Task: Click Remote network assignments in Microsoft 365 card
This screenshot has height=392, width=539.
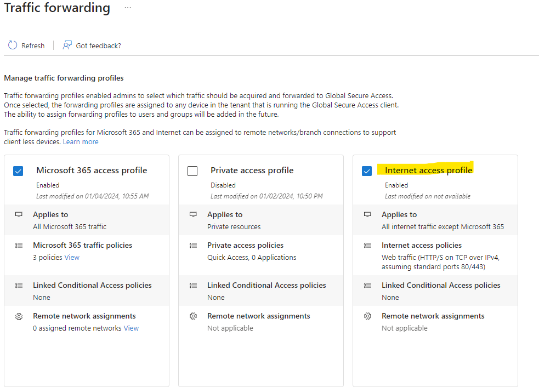Action: point(84,316)
